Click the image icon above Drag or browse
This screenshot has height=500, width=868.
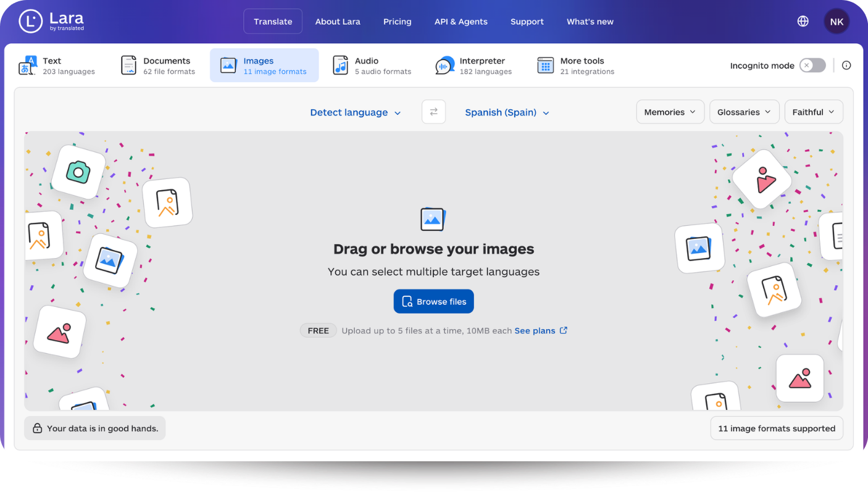[x=433, y=219]
